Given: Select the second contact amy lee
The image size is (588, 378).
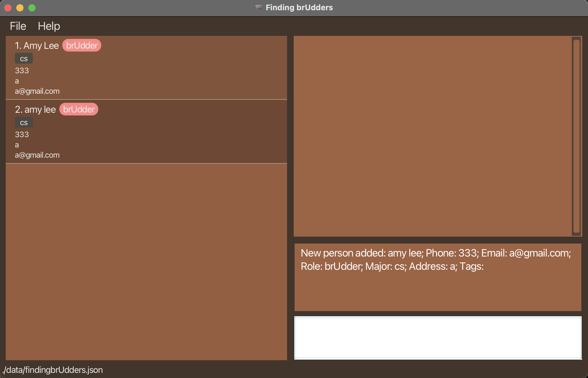Looking at the screenshot, I should point(40,109).
